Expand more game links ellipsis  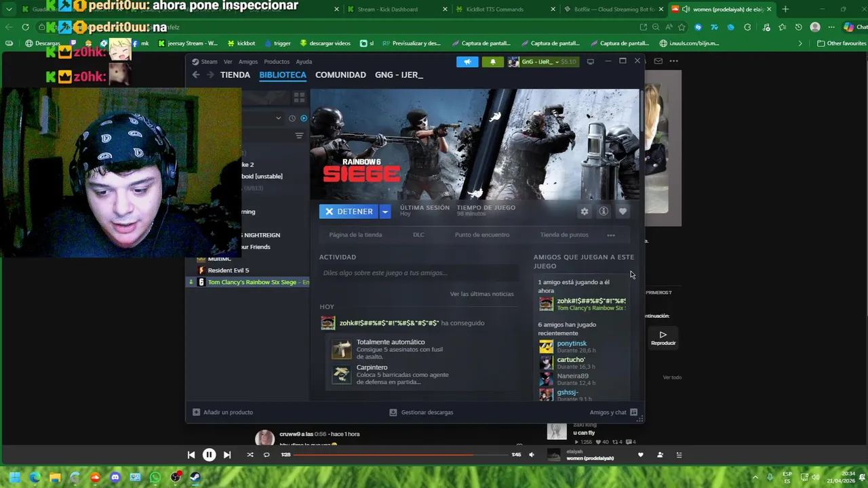[611, 235]
